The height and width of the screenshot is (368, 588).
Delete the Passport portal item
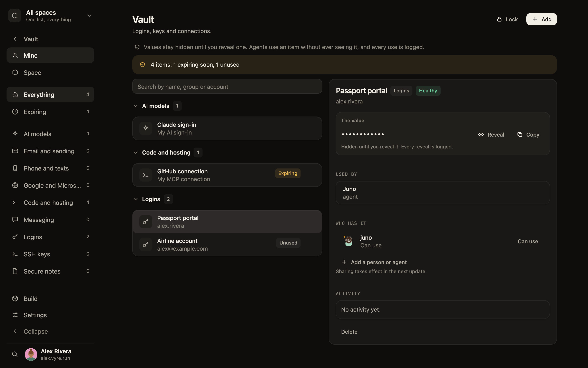pyautogui.click(x=349, y=332)
